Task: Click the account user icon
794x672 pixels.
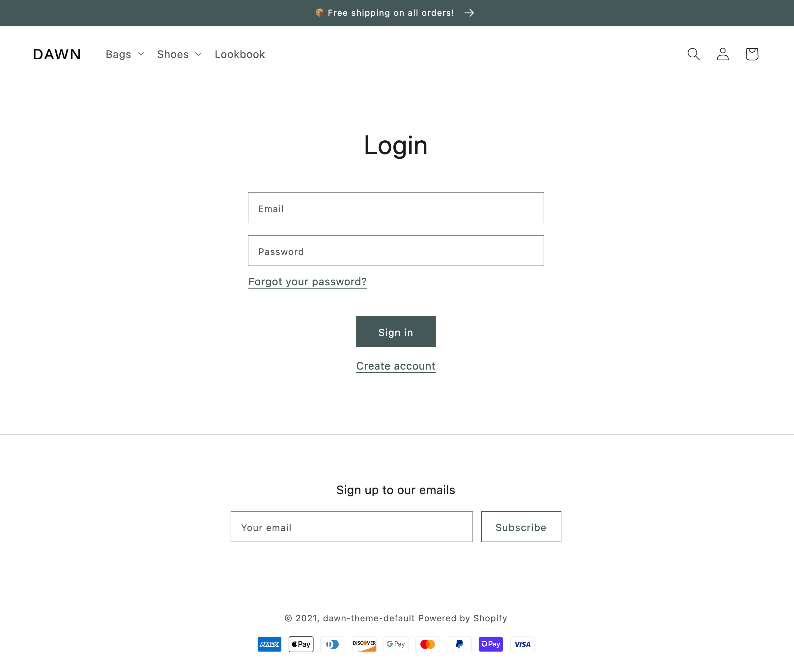Action: (x=723, y=54)
